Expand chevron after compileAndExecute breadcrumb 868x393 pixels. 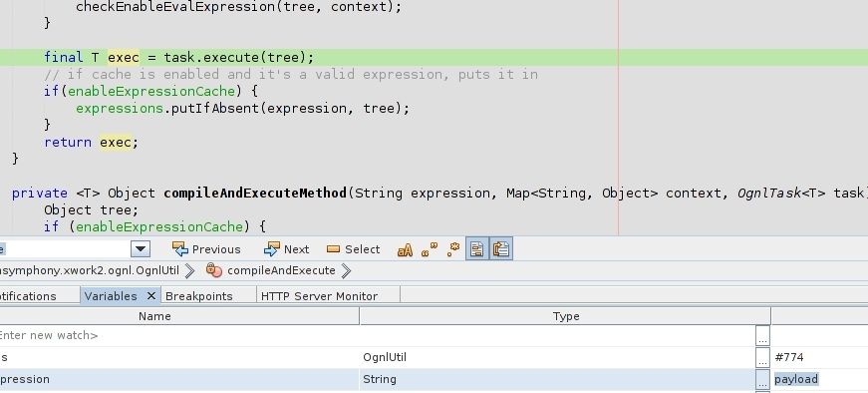pos(347,270)
